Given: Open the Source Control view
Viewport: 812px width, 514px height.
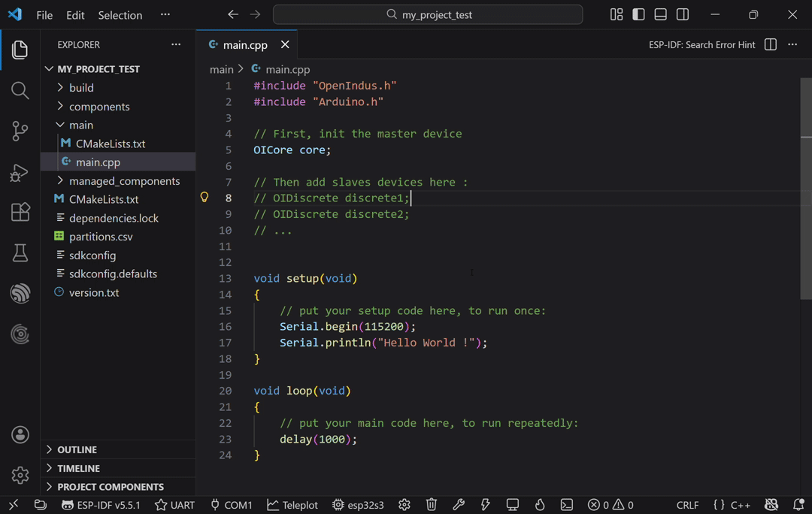Looking at the screenshot, I should tap(20, 132).
